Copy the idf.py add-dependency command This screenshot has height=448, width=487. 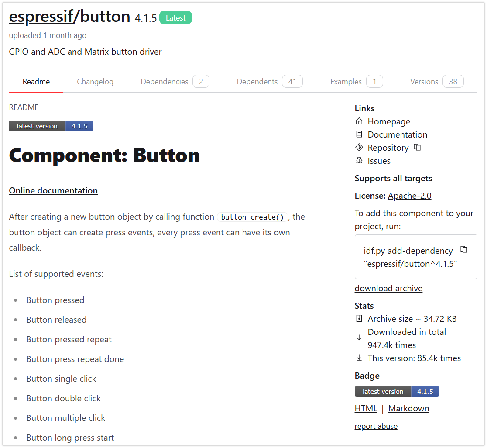(464, 249)
